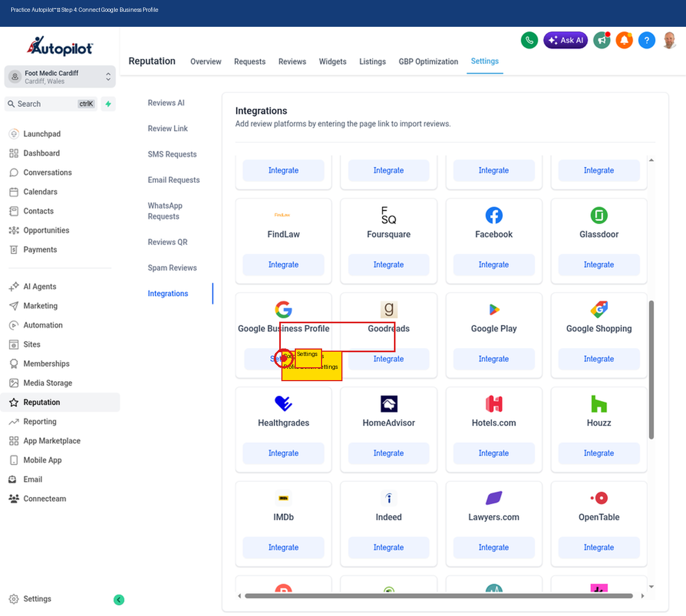Expand the Foot Medic Cardiff location switcher
The width and height of the screenshot is (686, 616).
(60, 77)
